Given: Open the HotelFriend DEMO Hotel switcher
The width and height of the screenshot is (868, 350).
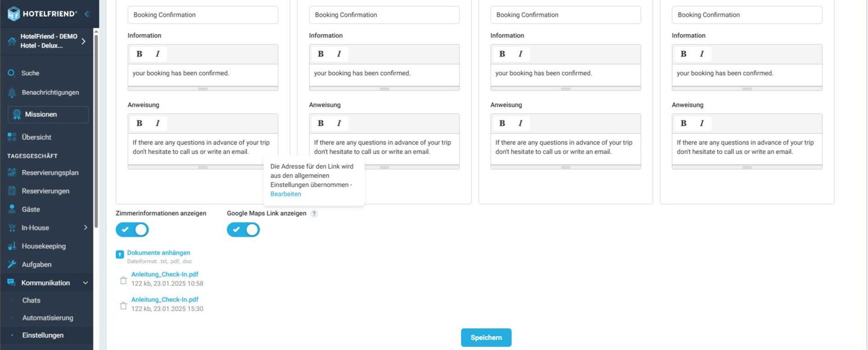Looking at the screenshot, I should 46,41.
